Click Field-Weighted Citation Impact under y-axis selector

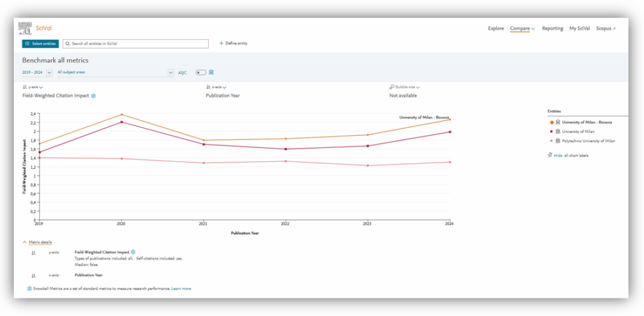click(x=55, y=95)
